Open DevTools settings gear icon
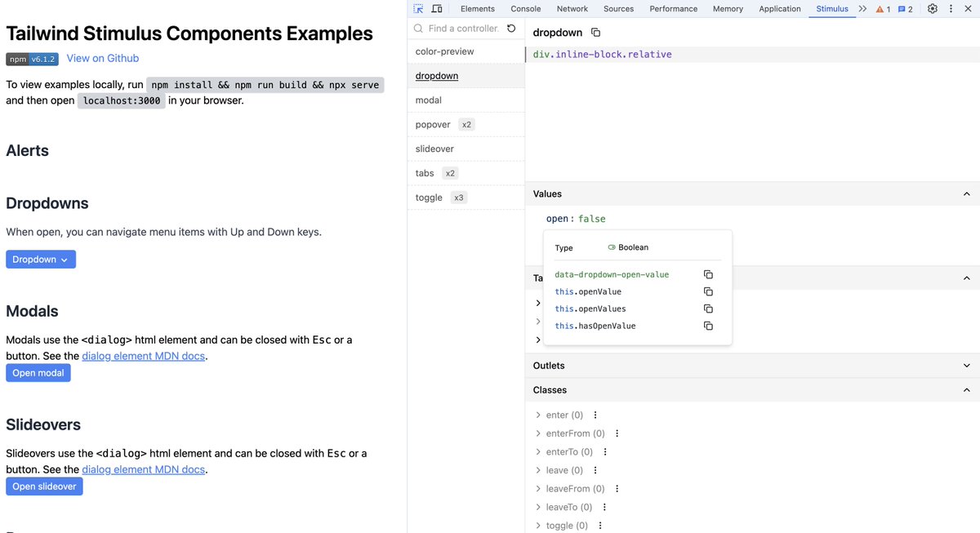This screenshot has height=533, width=980. (x=933, y=9)
